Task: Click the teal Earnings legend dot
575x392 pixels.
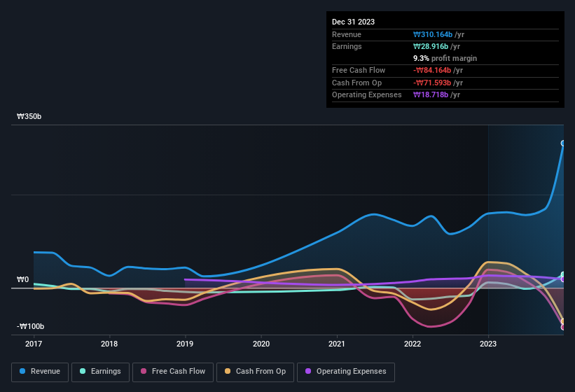Action: point(83,372)
